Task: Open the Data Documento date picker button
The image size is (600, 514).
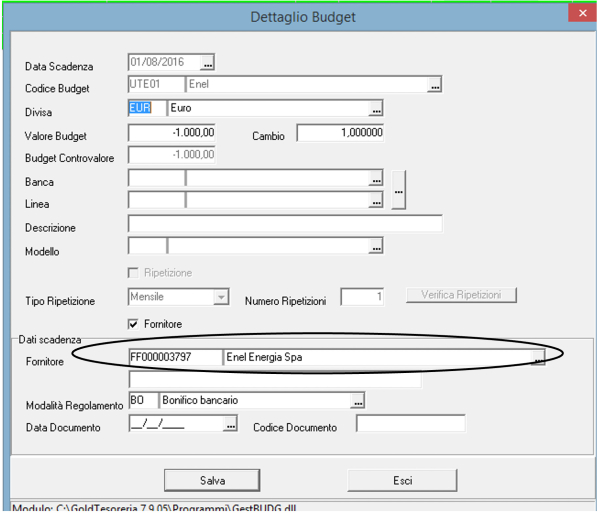Action: [230, 426]
